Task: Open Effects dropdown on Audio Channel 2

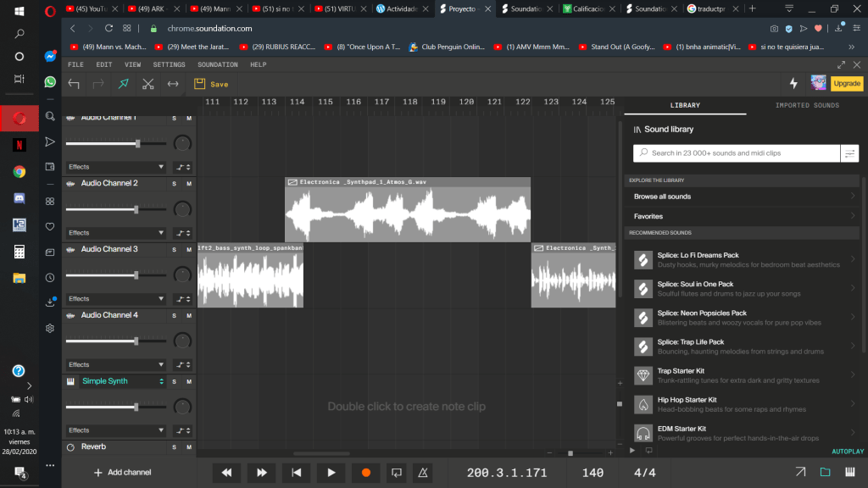Action: tap(115, 232)
